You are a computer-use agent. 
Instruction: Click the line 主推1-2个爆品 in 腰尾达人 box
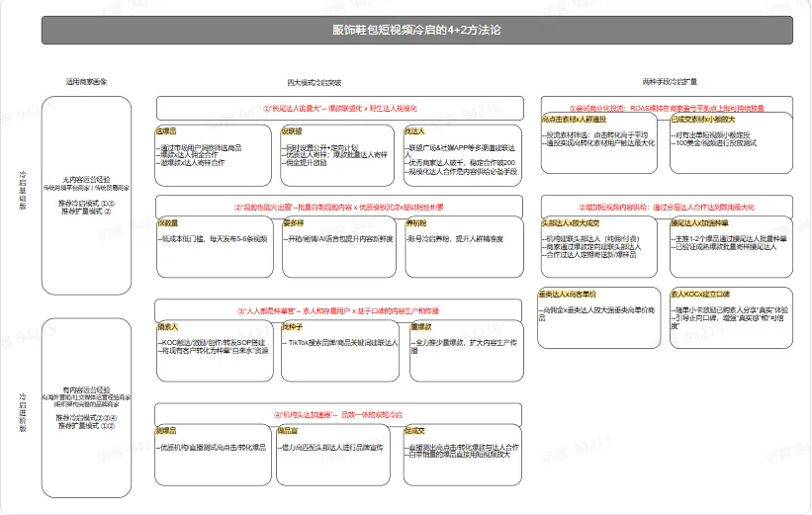tap(729, 239)
